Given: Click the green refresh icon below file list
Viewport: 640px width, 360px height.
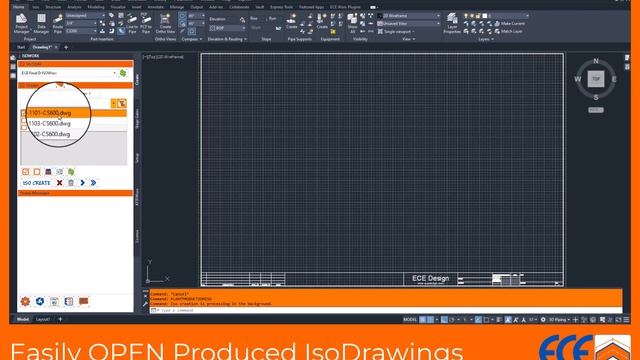Looking at the screenshot, I should coord(71,172).
